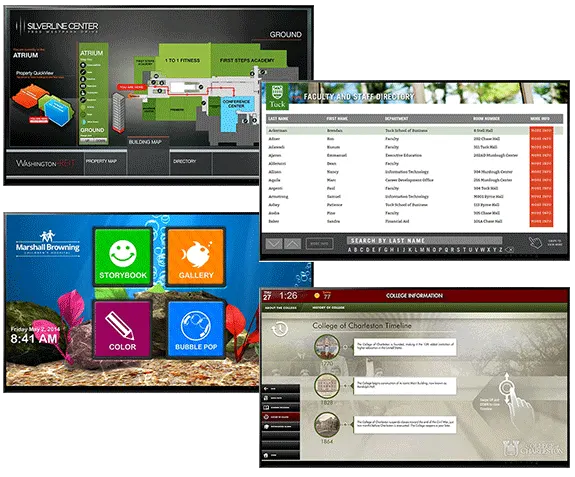Tap letter A on the directory keyboard
The width and height of the screenshot is (575, 477).
(349, 250)
